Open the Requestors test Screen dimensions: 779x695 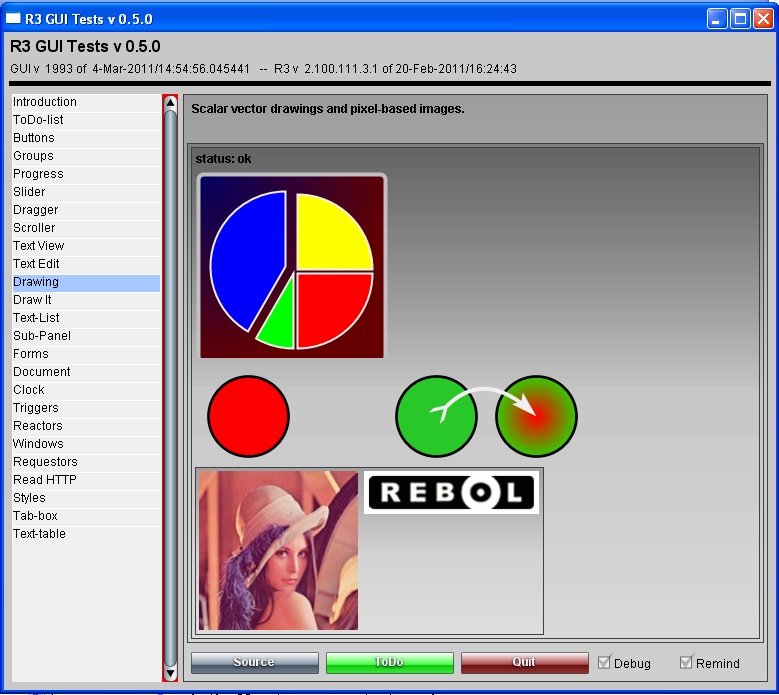(86, 462)
